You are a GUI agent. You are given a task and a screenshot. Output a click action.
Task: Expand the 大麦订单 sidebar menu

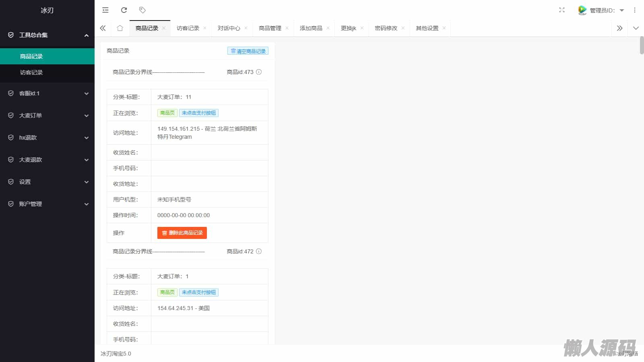tap(47, 115)
